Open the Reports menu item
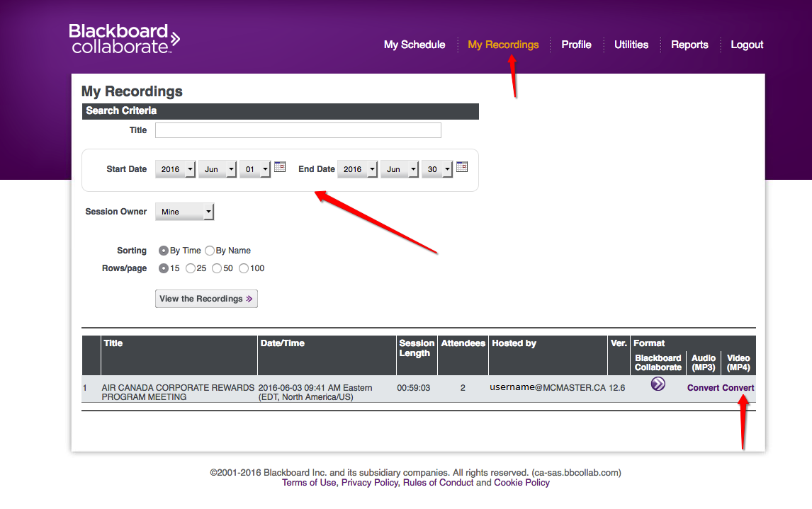 tap(689, 45)
